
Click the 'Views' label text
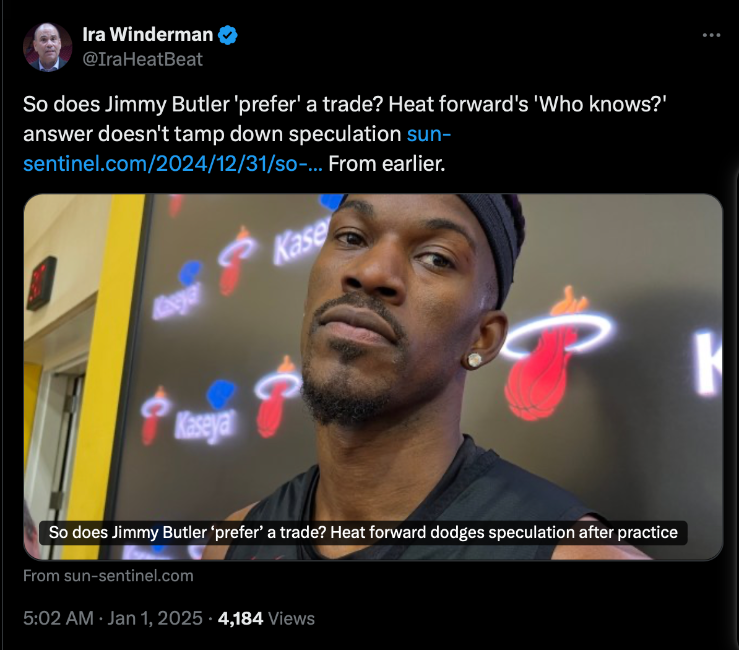click(291, 618)
